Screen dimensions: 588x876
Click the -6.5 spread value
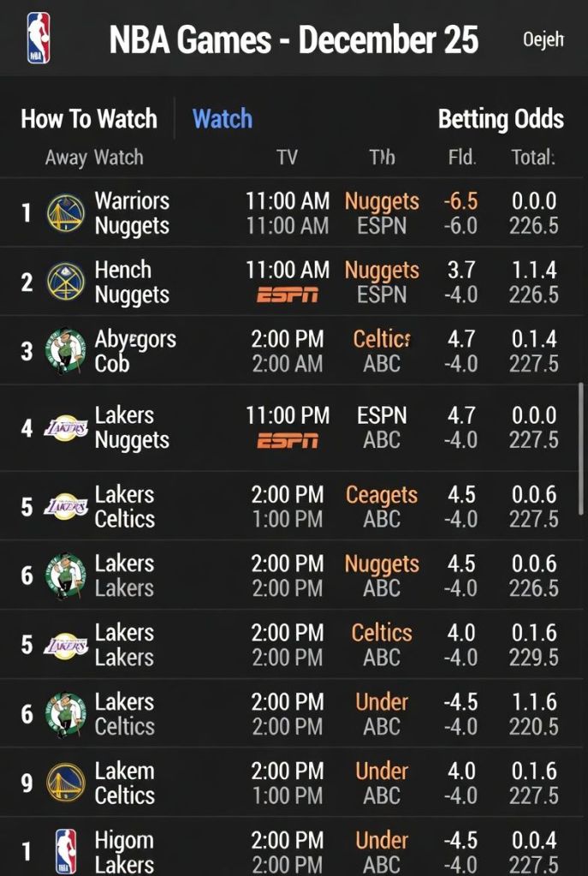click(x=460, y=201)
